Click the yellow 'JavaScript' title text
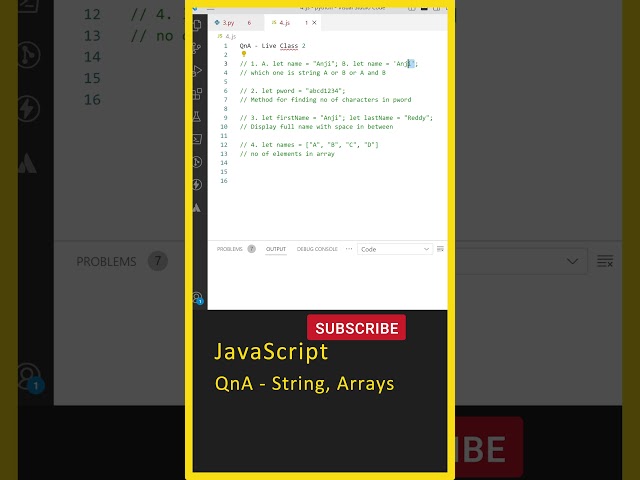This screenshot has height=480, width=640. (x=271, y=352)
